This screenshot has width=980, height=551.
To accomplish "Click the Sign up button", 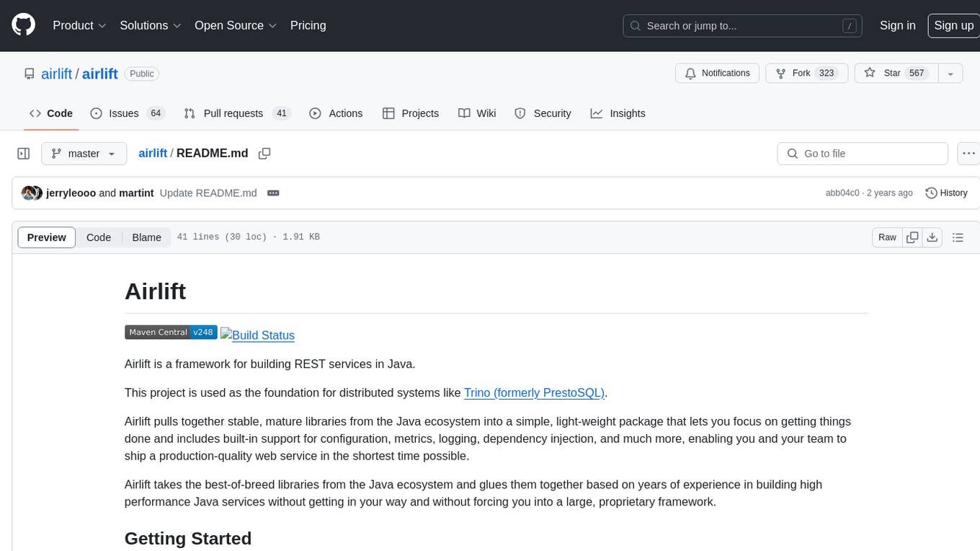I will (x=953, y=25).
